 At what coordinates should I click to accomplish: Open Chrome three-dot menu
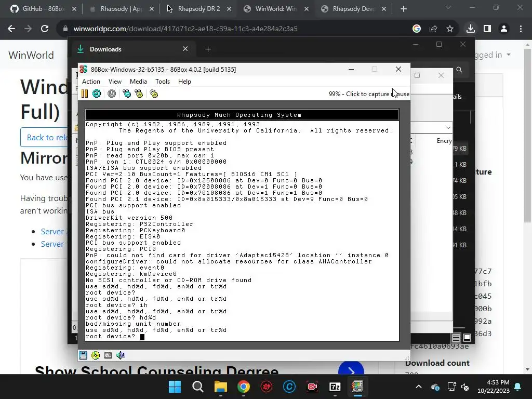click(521, 29)
